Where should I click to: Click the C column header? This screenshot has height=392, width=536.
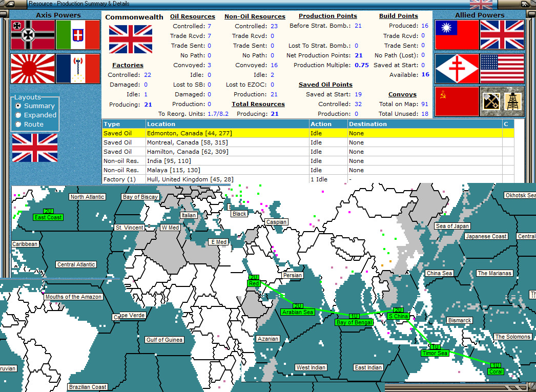508,124
